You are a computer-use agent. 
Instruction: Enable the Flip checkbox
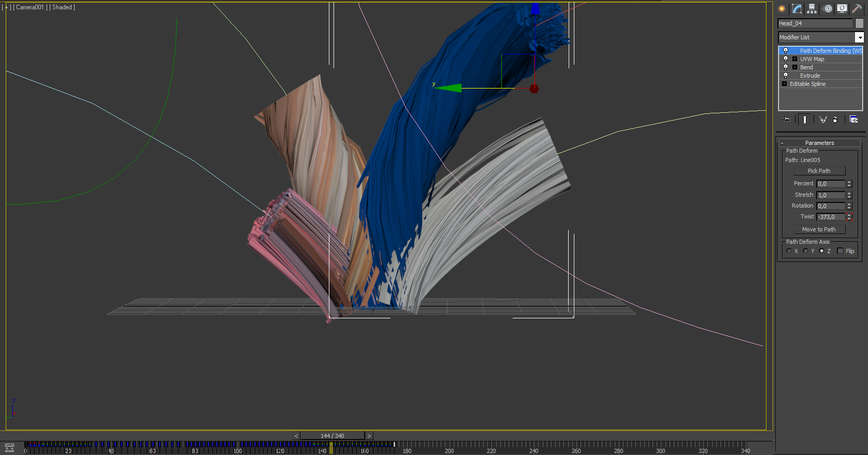[x=840, y=251]
